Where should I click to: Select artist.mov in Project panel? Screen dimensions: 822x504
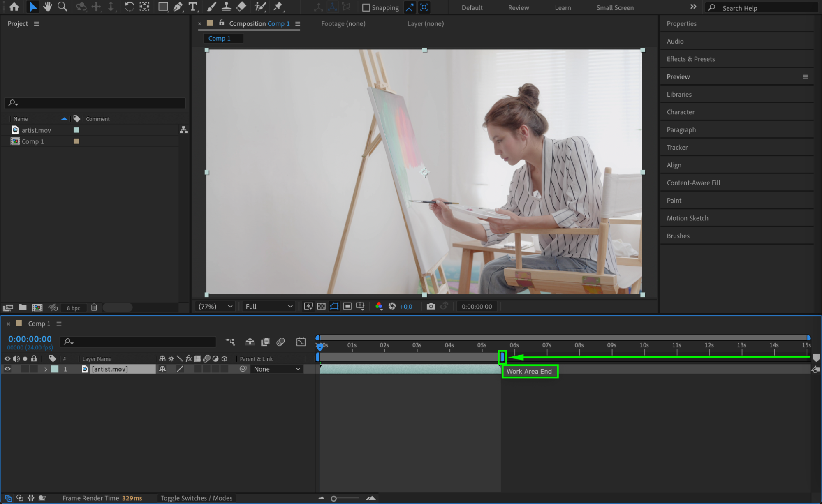point(36,130)
